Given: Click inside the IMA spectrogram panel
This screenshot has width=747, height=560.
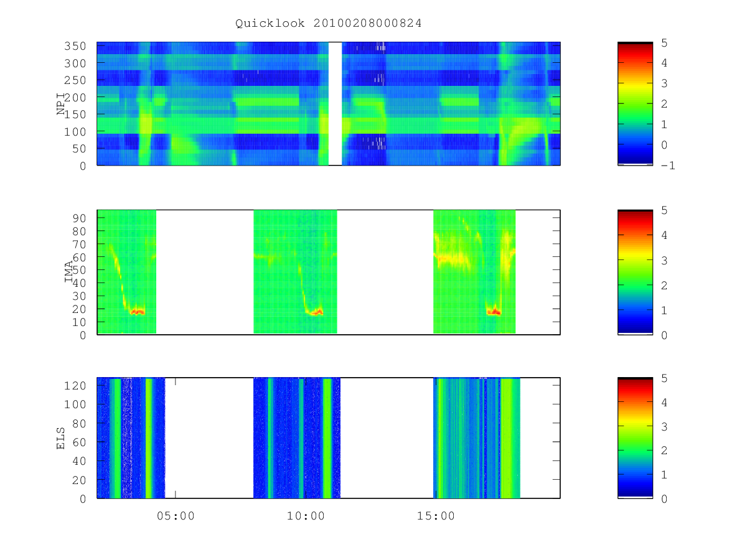Looking at the screenshot, I should (x=329, y=273).
